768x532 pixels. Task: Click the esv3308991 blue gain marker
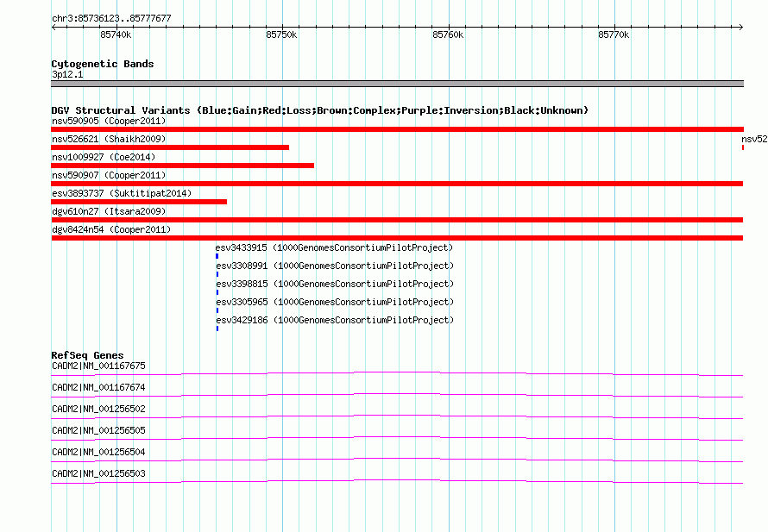click(217, 274)
